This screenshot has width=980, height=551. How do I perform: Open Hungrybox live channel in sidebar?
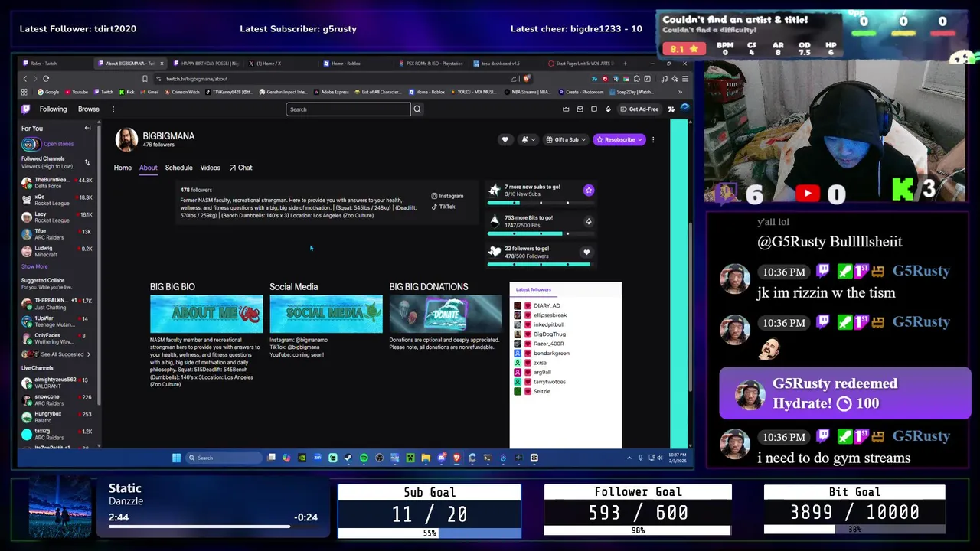[57, 417]
